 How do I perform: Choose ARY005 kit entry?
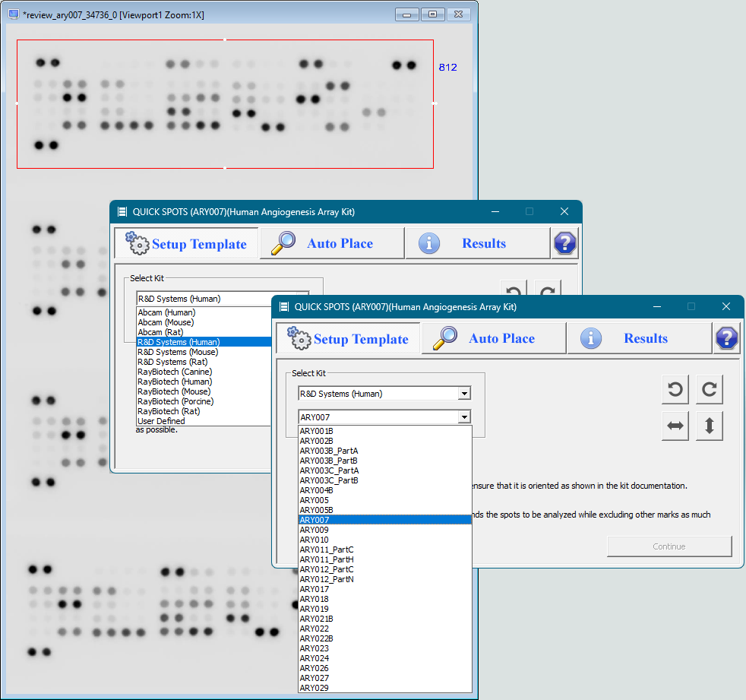[385, 500]
